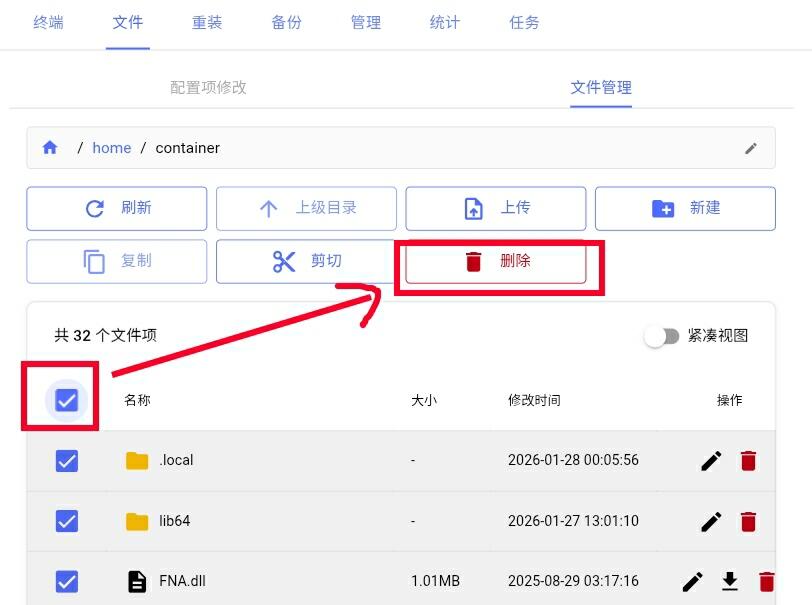Uncheck the FNA.dll row checkbox
Screen dimensions: 812x605
[66, 581]
